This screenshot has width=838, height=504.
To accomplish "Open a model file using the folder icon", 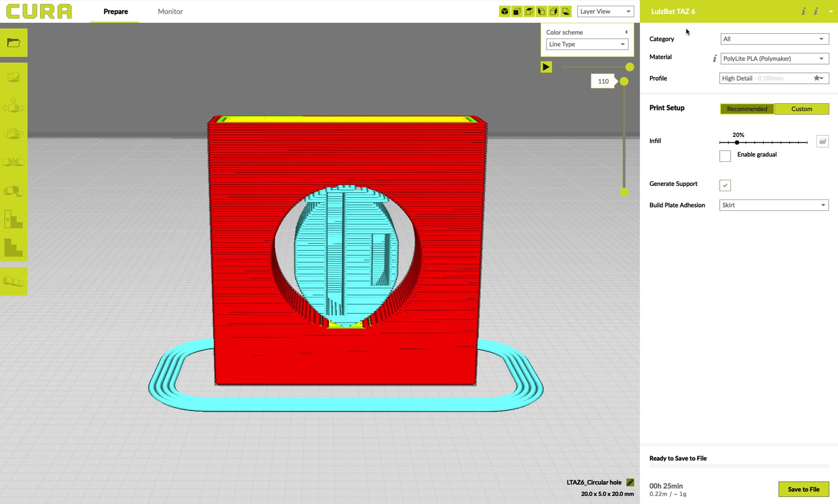I will click(14, 42).
